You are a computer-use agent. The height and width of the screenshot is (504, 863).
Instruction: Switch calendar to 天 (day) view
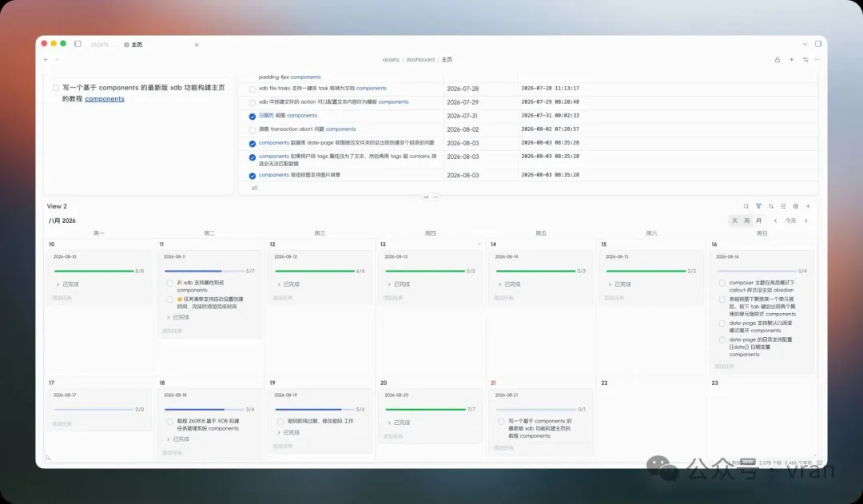pyautogui.click(x=735, y=220)
